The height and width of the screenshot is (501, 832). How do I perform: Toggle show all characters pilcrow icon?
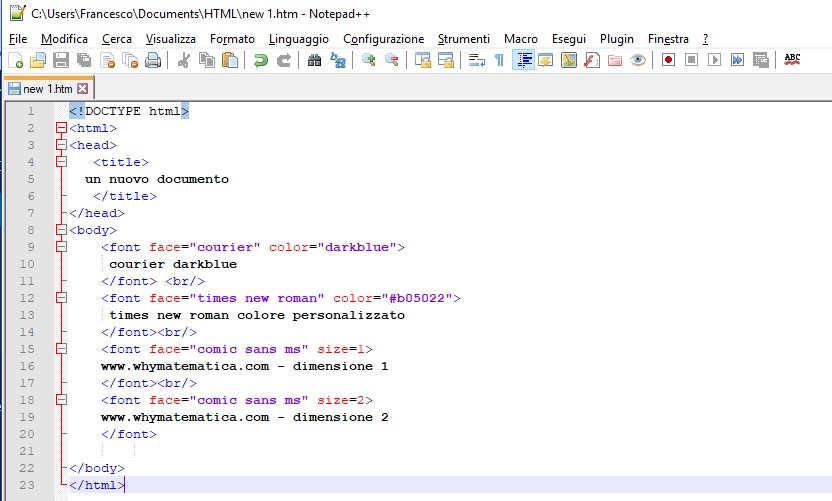499,60
